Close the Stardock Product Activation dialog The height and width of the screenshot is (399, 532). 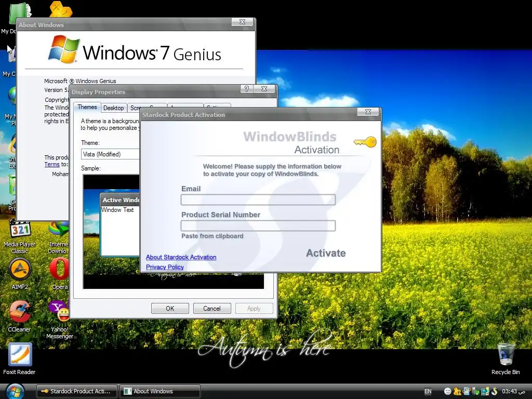pyautogui.click(x=368, y=112)
